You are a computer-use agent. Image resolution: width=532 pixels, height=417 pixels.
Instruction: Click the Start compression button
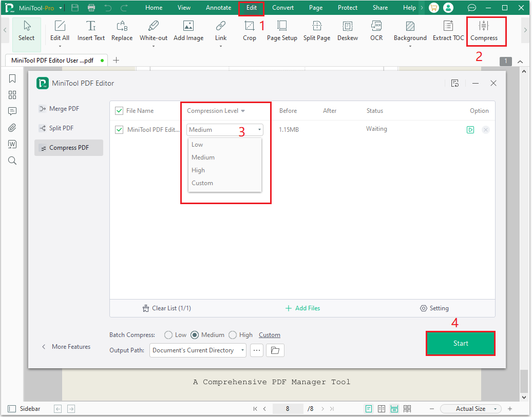click(460, 343)
